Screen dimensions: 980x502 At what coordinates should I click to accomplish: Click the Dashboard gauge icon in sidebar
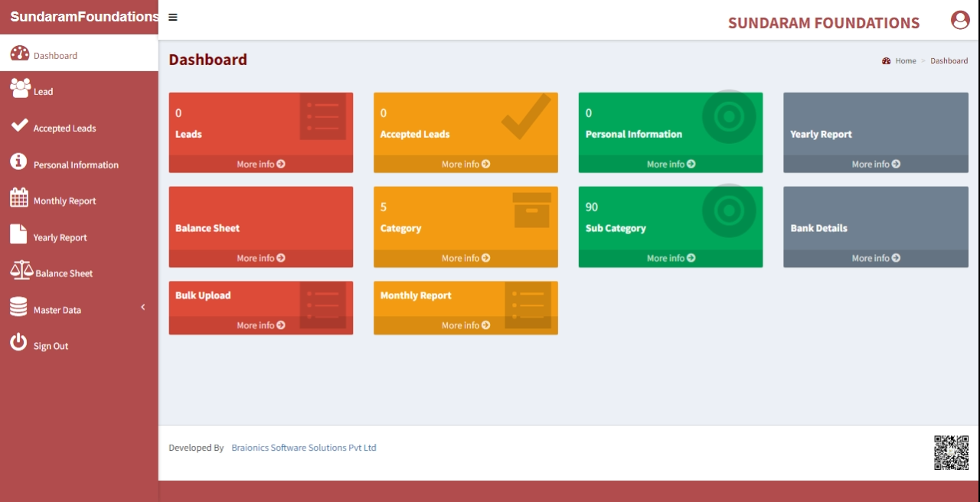click(x=20, y=54)
